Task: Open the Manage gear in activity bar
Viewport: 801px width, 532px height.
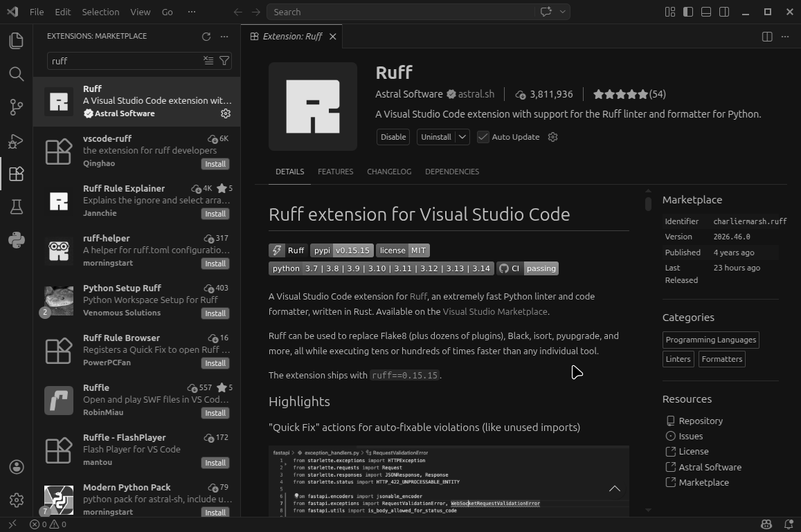Action: click(17, 500)
